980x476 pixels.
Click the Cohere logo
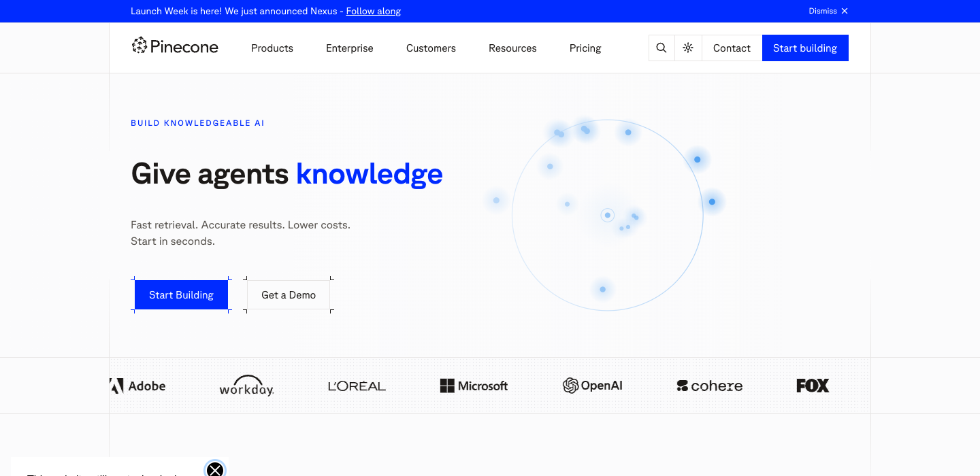(709, 386)
